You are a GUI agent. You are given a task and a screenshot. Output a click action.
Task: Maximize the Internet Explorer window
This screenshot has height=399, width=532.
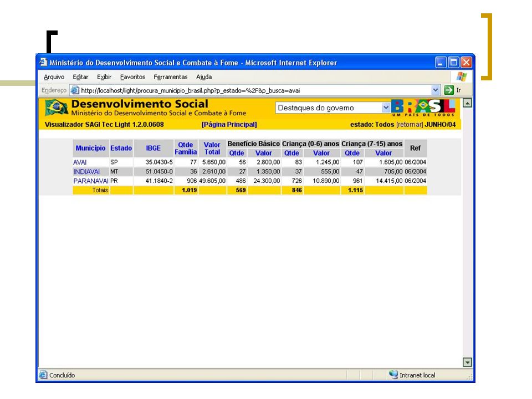click(x=454, y=63)
